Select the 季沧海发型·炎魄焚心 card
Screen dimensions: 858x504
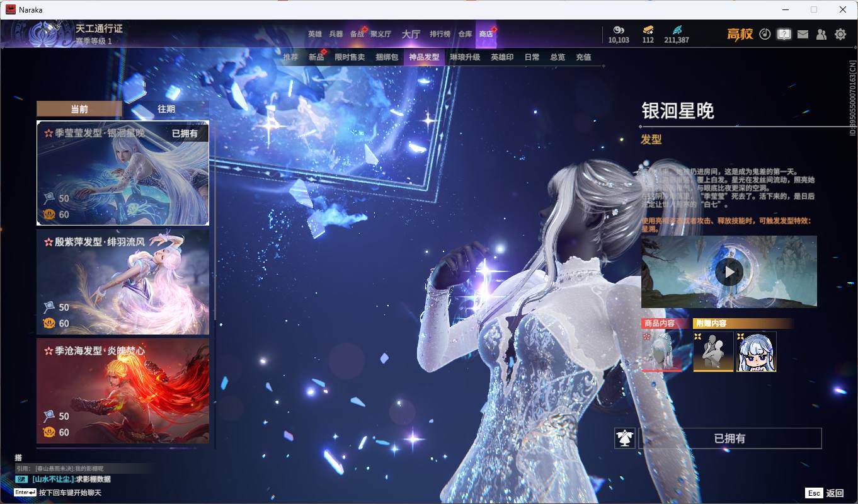coord(123,391)
